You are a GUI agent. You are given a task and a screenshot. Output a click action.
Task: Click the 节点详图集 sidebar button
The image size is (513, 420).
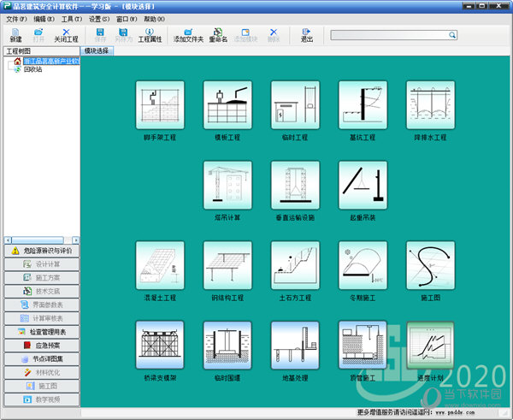(42, 359)
